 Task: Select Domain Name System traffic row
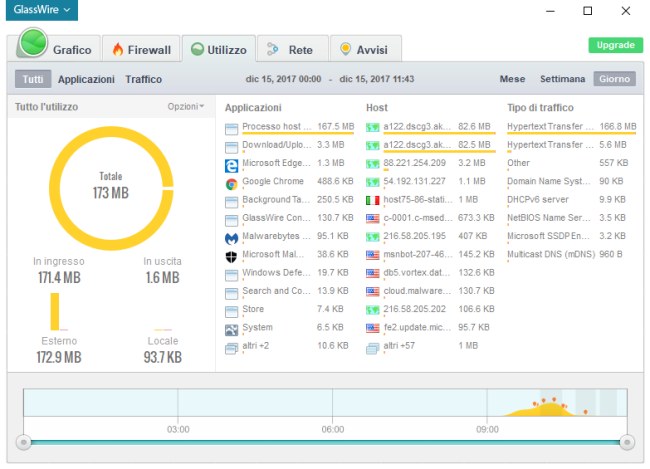(571, 181)
